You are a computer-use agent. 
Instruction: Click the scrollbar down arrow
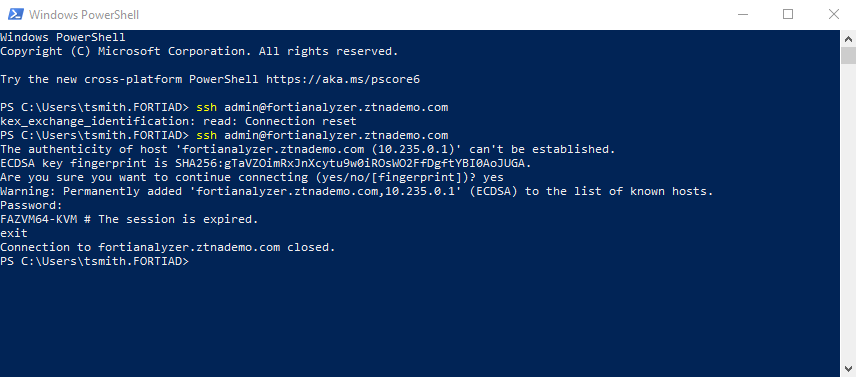pyautogui.click(x=848, y=369)
